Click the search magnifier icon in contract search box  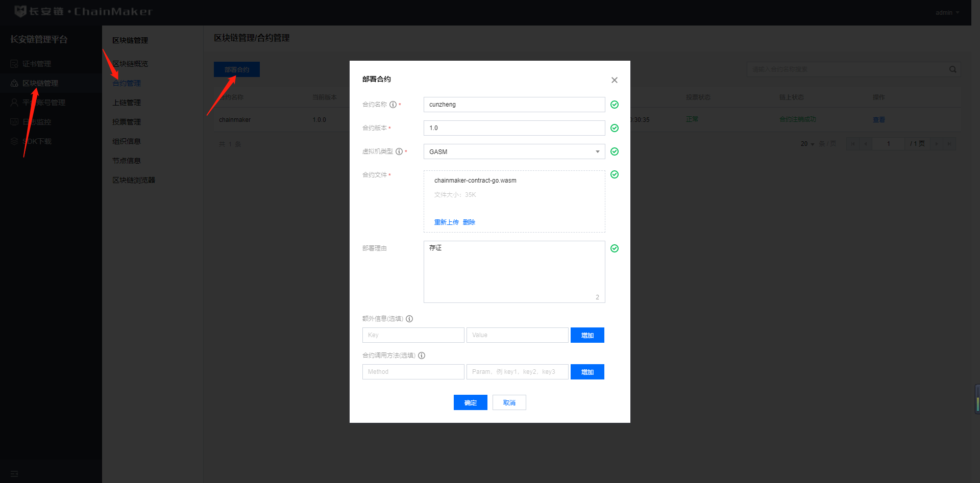(952, 69)
